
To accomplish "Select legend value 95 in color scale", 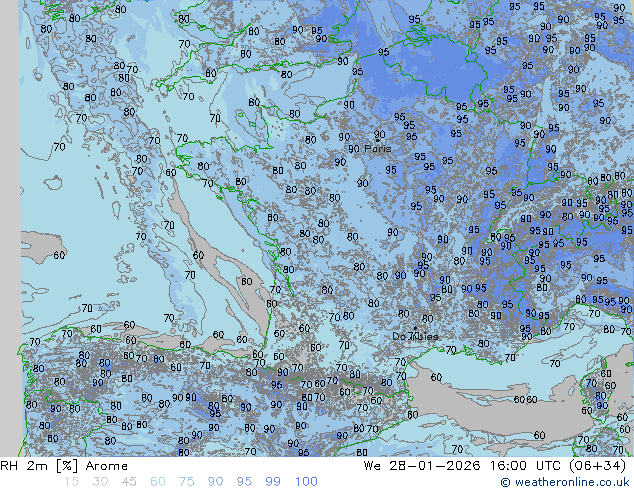I will coord(244,482).
